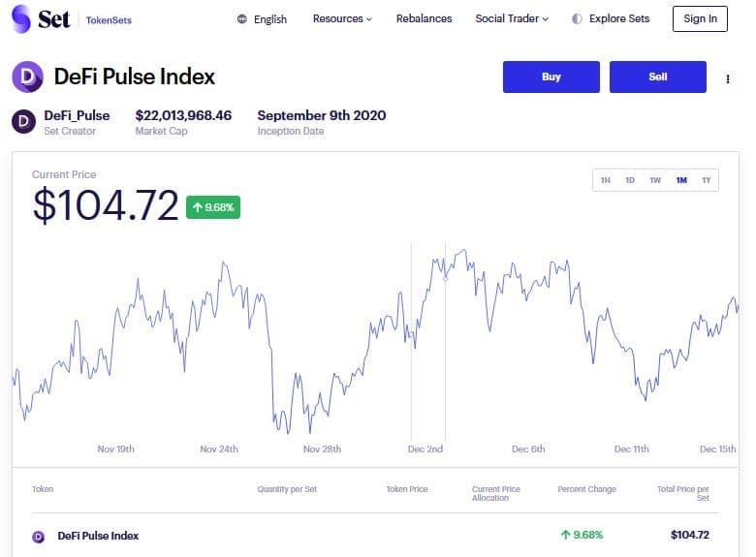Image resolution: width=756 pixels, height=557 pixels.
Task: Click the green 9.68% change badge
Action: pyautogui.click(x=213, y=206)
